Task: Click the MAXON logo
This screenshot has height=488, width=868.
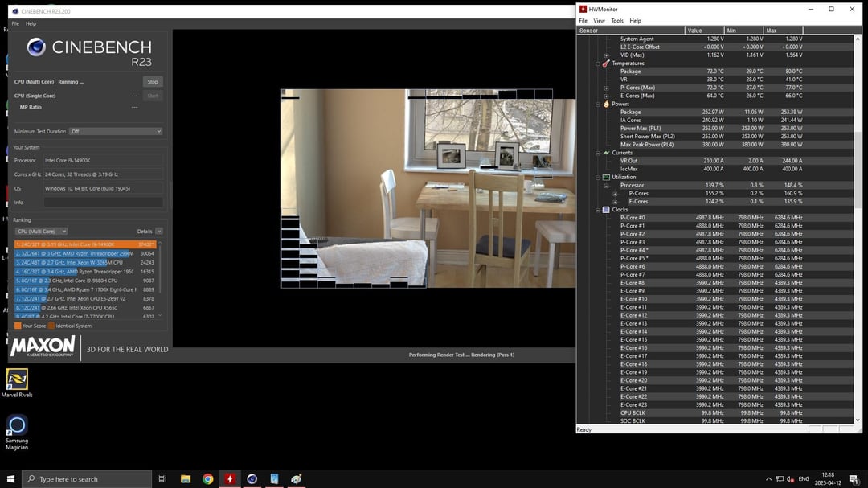Action: point(43,347)
